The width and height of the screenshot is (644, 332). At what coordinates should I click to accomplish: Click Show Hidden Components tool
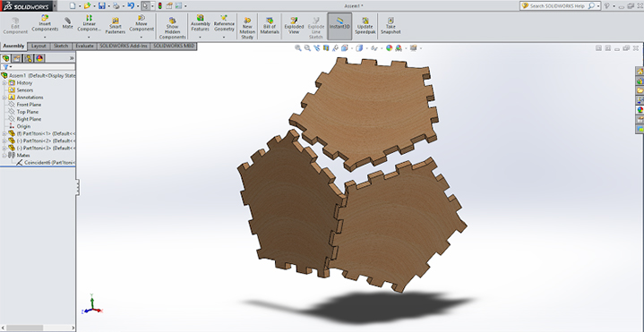[x=172, y=28]
